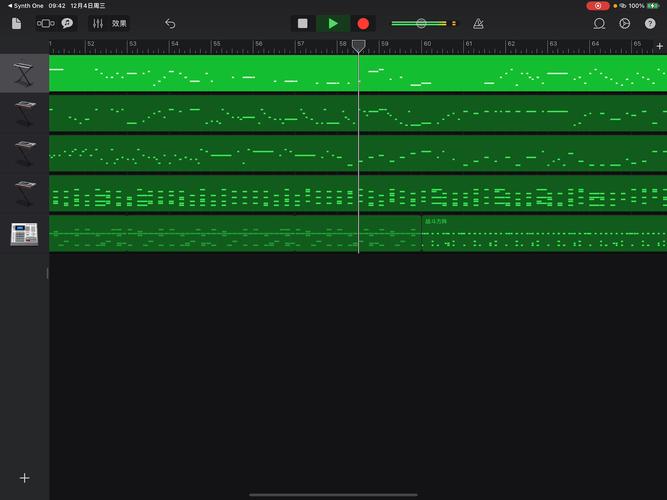Tap the 效果 (FX) button
This screenshot has height=500, width=667.
click(119, 23)
